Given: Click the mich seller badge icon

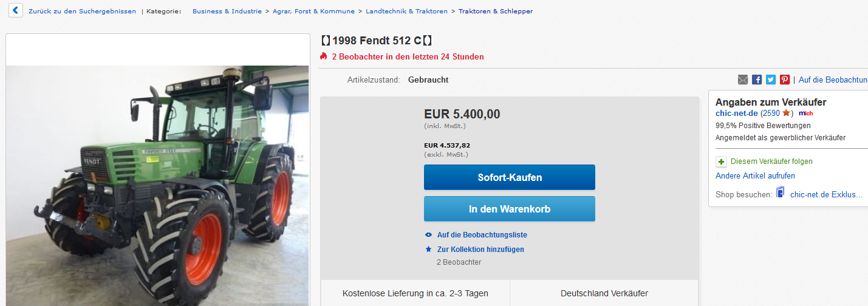Looking at the screenshot, I should tap(805, 114).
